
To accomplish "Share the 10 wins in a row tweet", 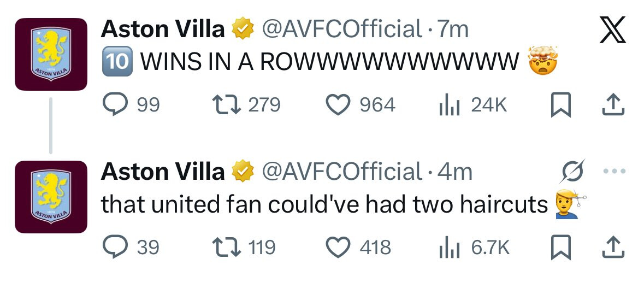I will point(612,104).
